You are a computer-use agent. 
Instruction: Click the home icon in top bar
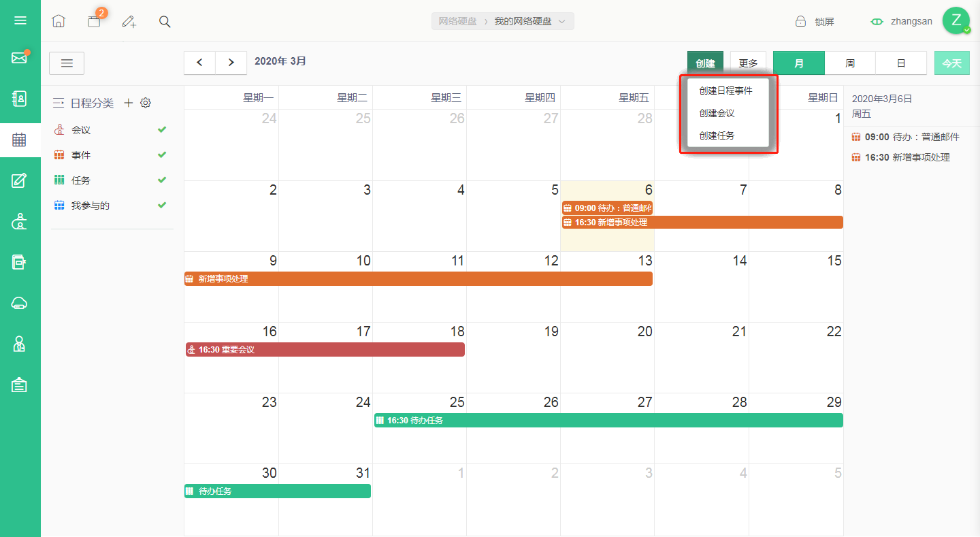pos(59,21)
